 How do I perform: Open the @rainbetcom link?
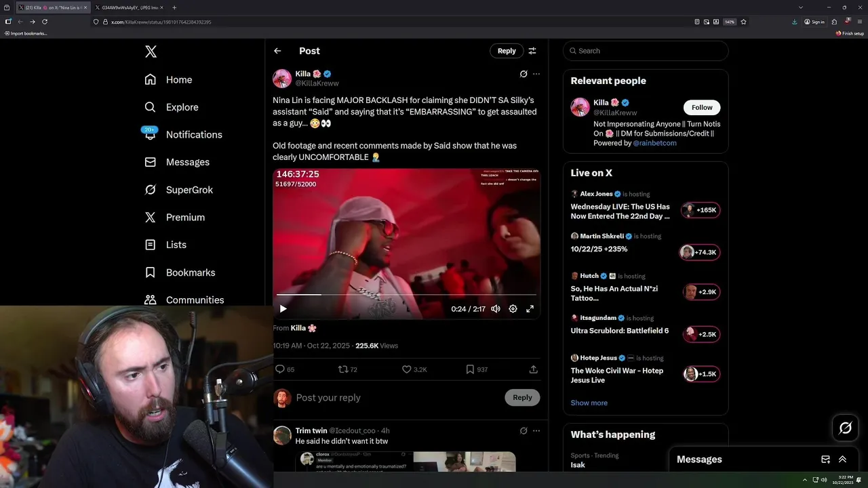point(654,143)
